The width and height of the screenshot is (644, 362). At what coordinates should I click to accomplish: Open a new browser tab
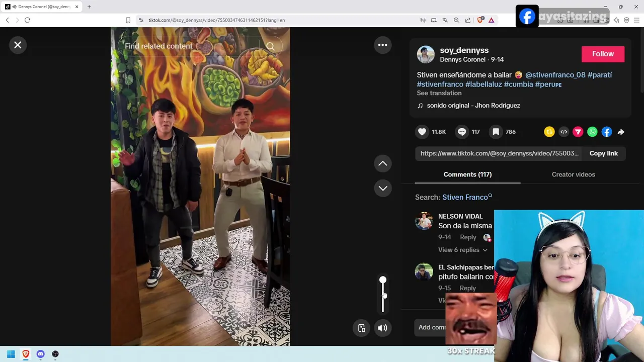89,7
